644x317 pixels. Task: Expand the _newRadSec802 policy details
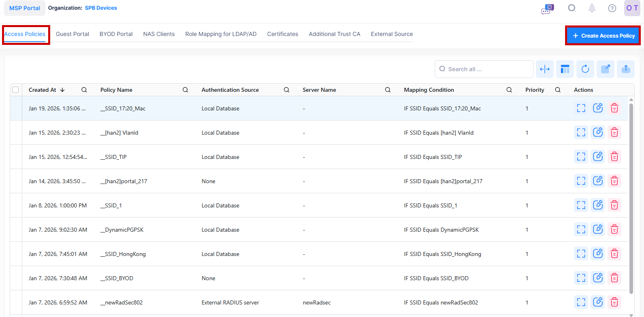pyautogui.click(x=581, y=302)
